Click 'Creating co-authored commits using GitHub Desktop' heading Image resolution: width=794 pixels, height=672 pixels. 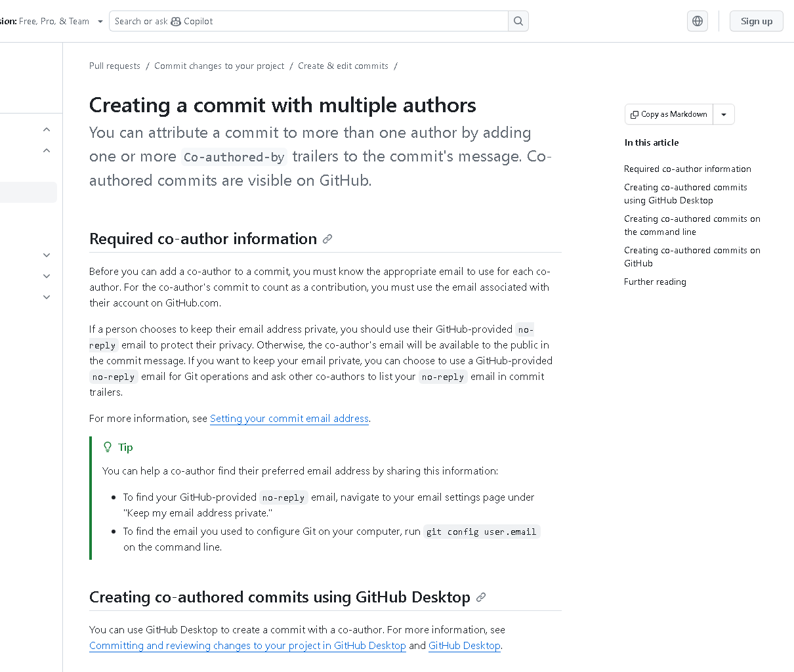tap(280, 597)
